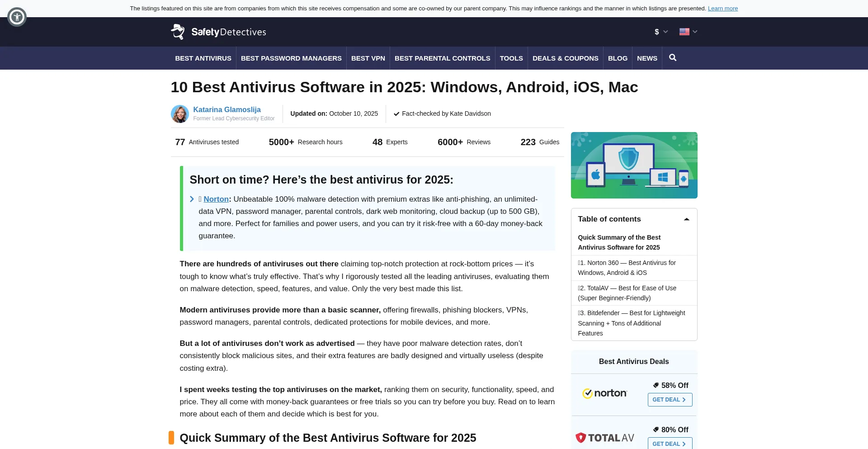Viewport: 868px width, 449px height.
Task: Click the TotalAV logo in deals
Action: tap(604, 438)
